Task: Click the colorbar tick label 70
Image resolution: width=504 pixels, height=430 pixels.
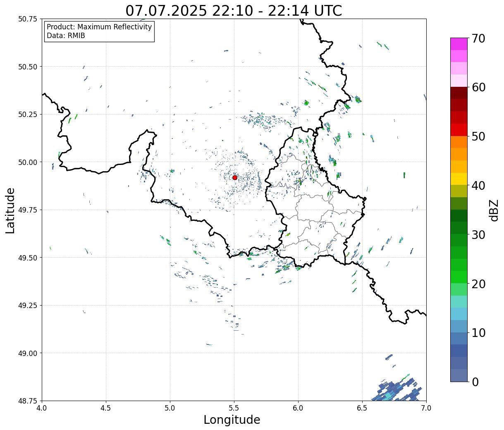Action: pos(478,38)
